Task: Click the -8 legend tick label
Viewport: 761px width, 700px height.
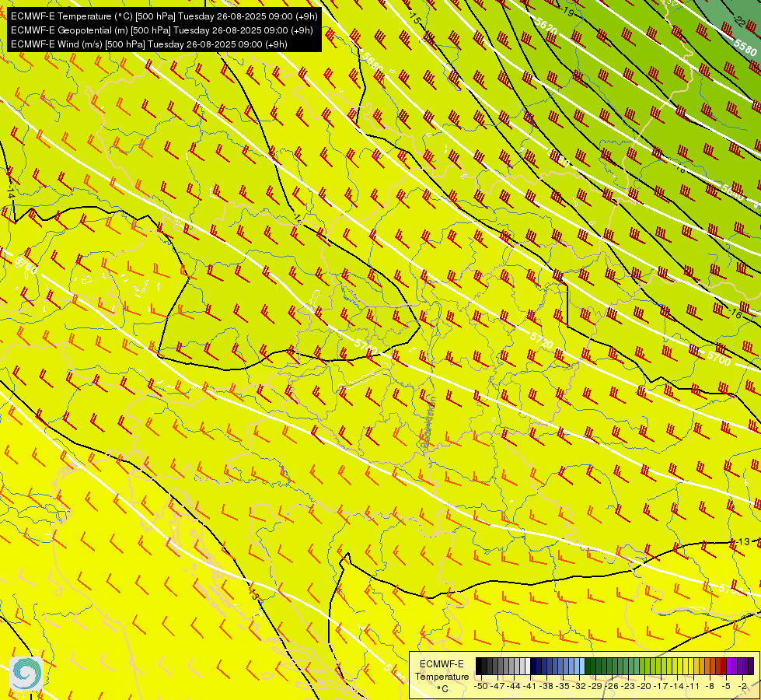Action: 710,686
